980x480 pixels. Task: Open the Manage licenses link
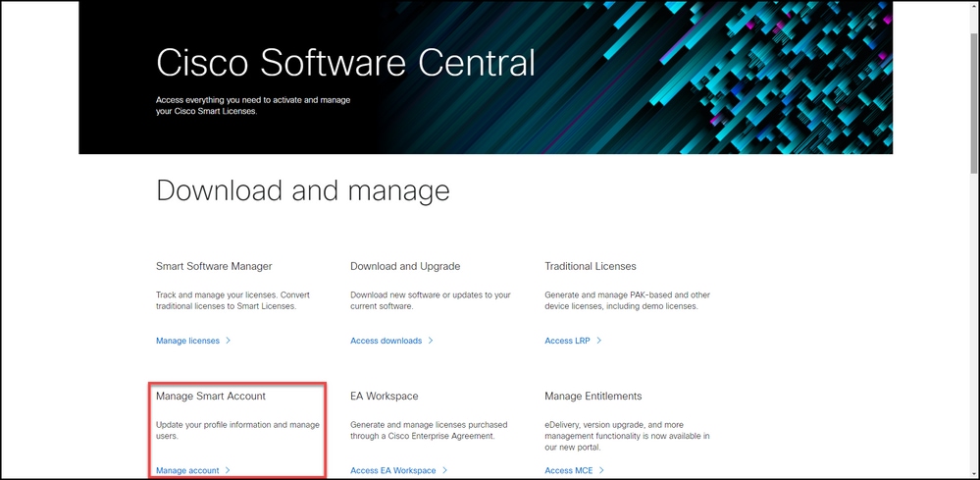point(187,341)
